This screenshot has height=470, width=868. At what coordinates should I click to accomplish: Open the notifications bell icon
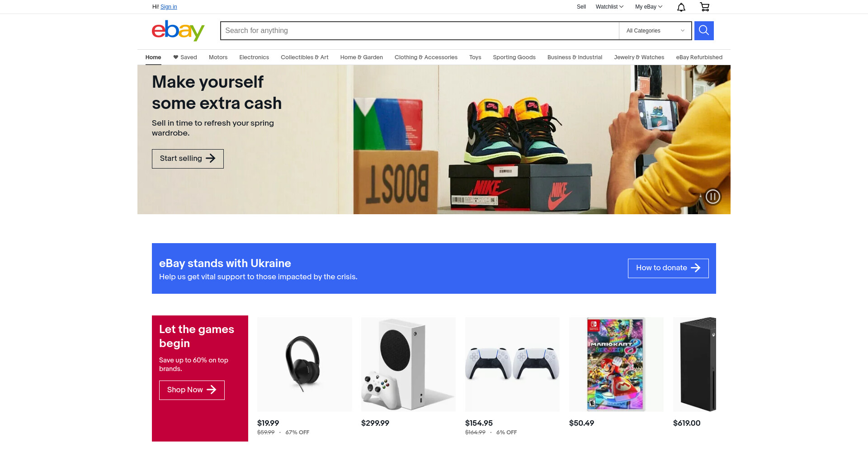coord(681,7)
